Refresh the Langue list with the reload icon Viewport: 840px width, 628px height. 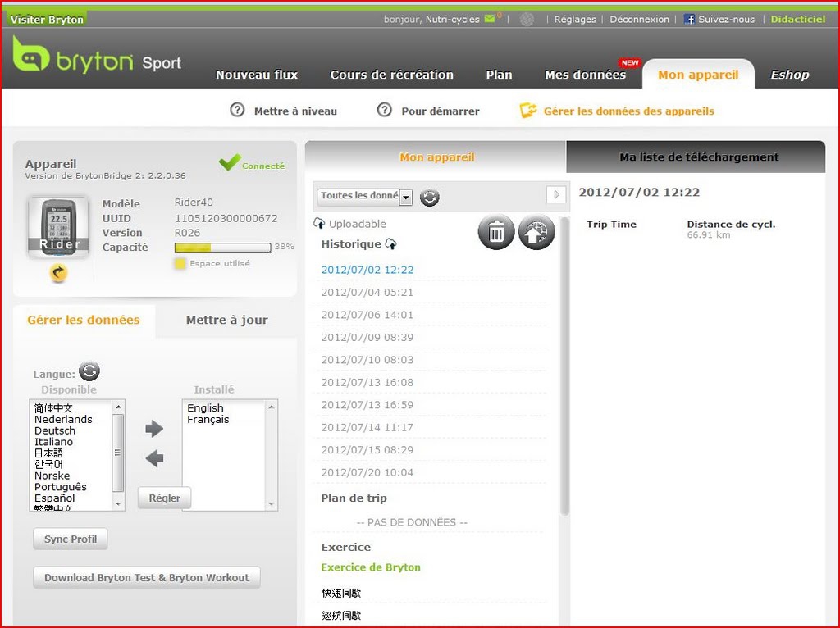click(x=89, y=371)
